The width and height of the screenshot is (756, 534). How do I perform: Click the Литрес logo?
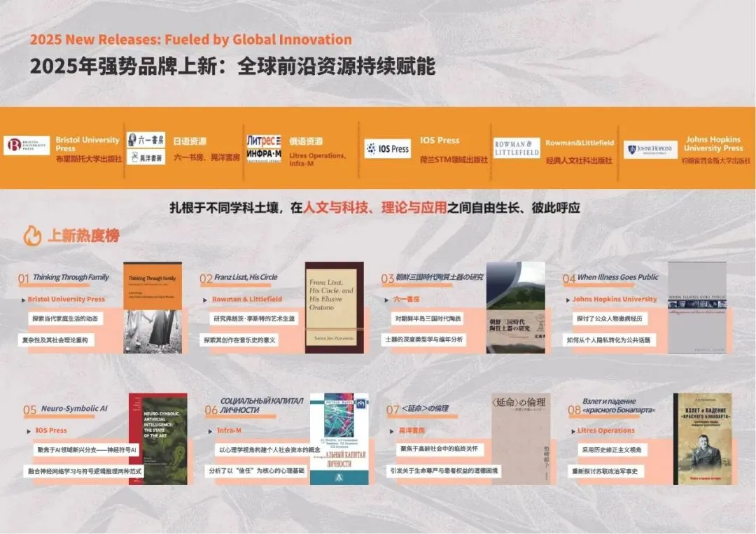(264, 140)
